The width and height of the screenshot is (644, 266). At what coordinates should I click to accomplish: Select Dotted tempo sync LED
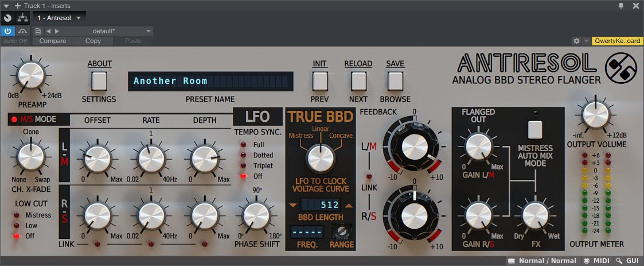pyautogui.click(x=244, y=155)
